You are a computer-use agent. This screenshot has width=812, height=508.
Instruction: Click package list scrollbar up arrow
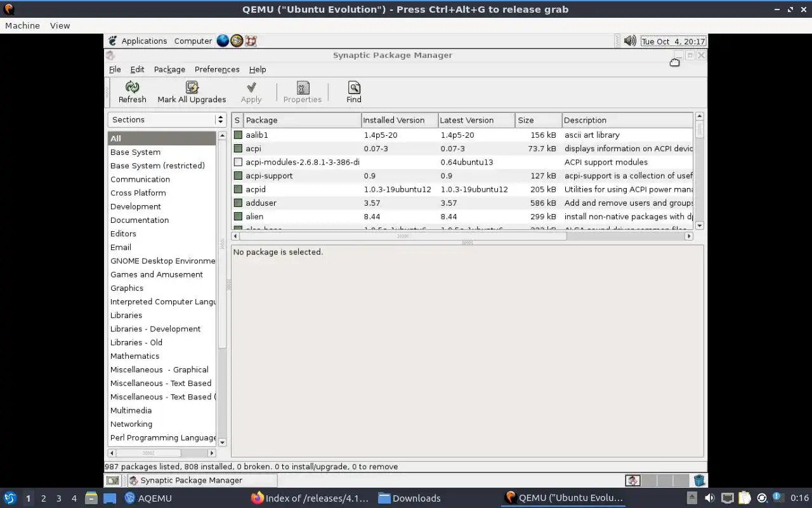(x=700, y=116)
